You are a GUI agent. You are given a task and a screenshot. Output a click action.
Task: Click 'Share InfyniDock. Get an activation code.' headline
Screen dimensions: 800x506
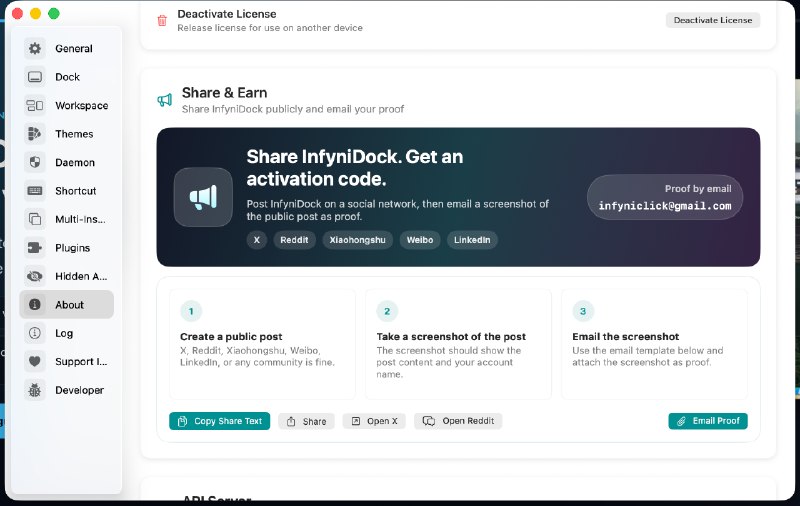click(x=355, y=168)
